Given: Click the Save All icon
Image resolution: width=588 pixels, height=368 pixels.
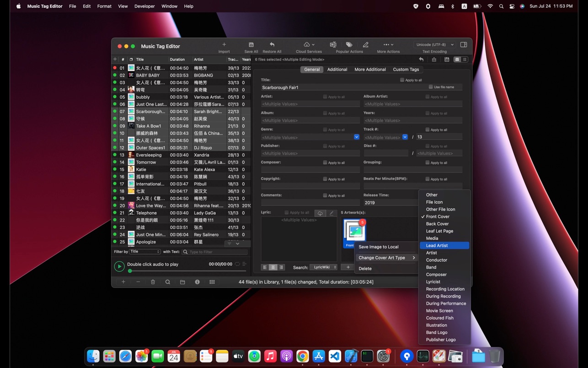Looking at the screenshot, I should coord(251,45).
